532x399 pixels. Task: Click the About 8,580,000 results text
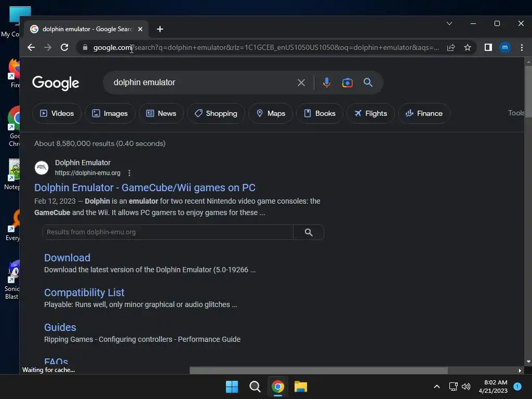(100, 143)
